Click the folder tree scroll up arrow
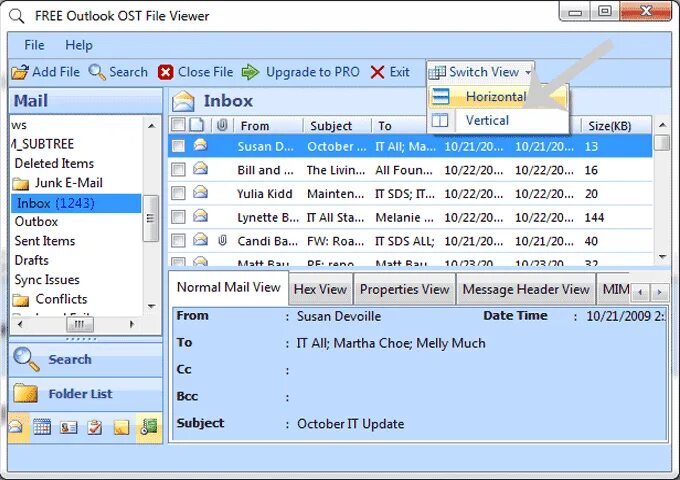The width and height of the screenshot is (680, 480). coord(151,126)
